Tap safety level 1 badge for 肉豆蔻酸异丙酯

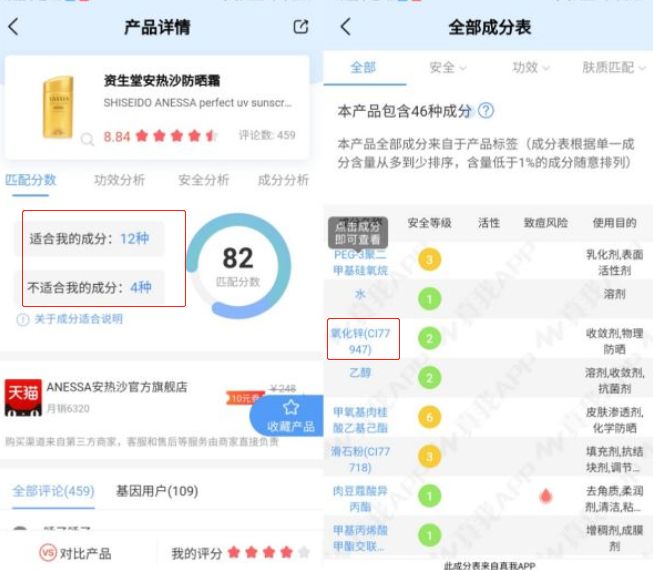tap(429, 496)
